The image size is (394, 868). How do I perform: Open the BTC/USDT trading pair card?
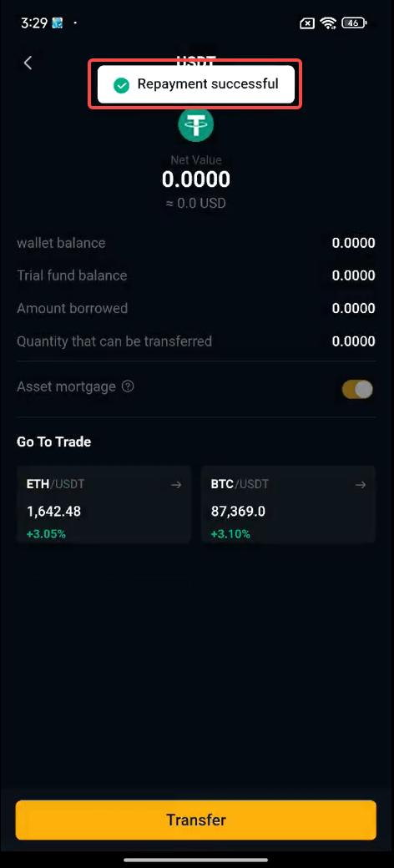pos(288,504)
